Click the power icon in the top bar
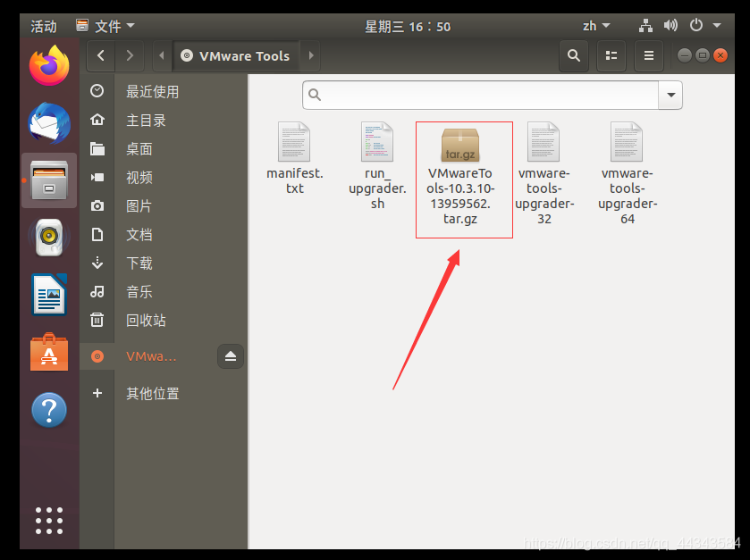The width and height of the screenshot is (750, 560). (x=696, y=25)
